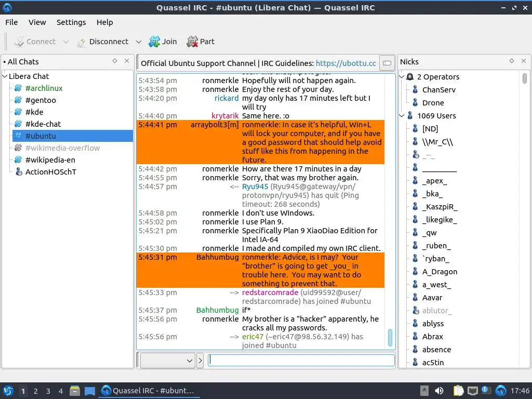Select the ChanServ operator nick
The width and height of the screenshot is (532, 399).
point(438,90)
